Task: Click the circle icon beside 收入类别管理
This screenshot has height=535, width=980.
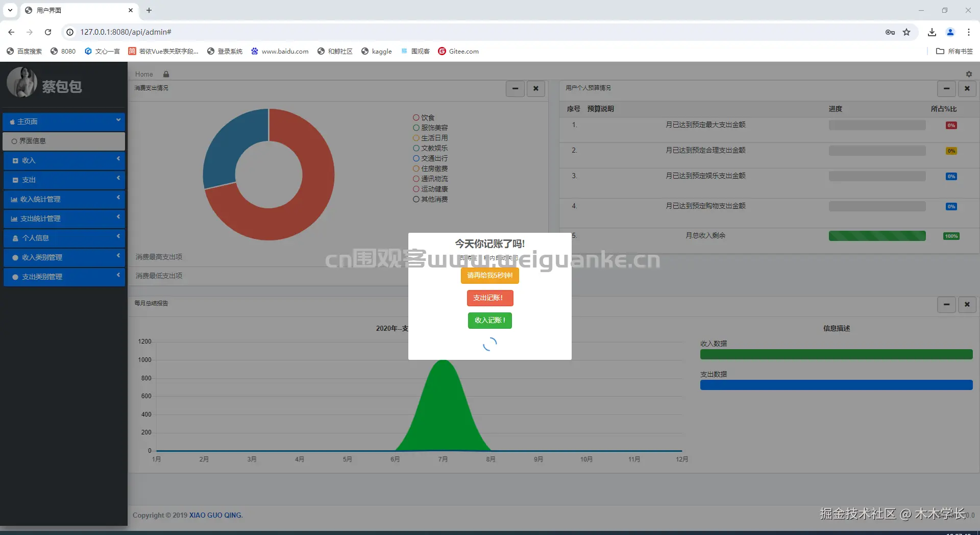Action: point(15,258)
